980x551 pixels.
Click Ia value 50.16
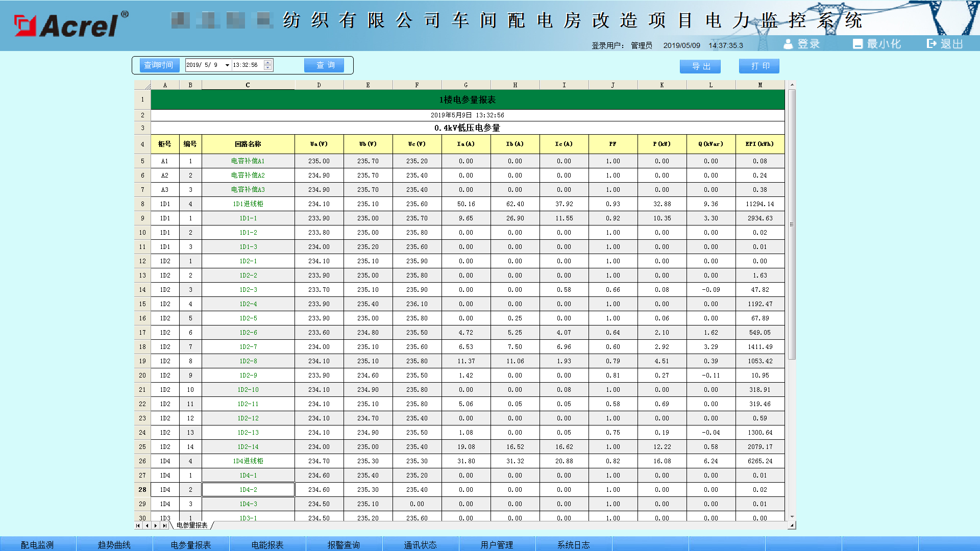tap(466, 204)
